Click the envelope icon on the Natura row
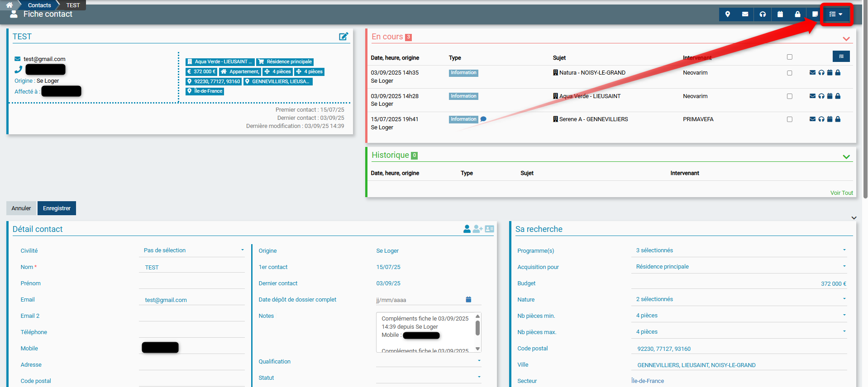This screenshot has height=387, width=868. 812,73
